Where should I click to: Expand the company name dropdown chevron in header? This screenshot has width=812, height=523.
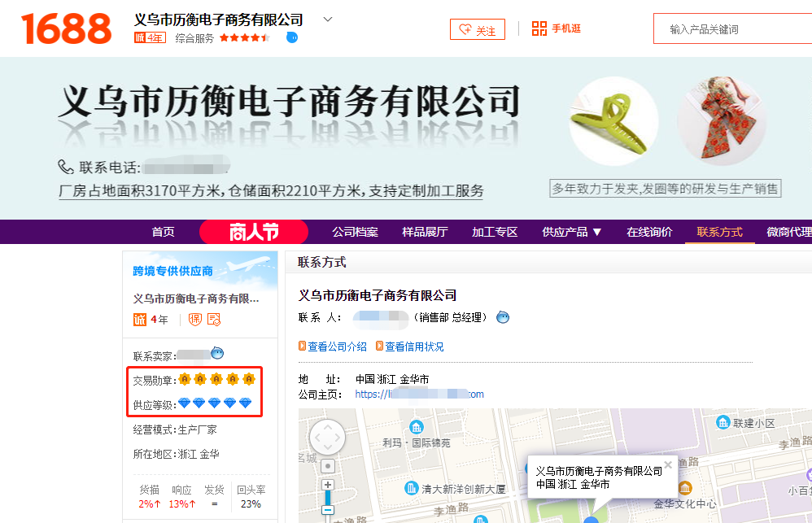click(x=327, y=20)
